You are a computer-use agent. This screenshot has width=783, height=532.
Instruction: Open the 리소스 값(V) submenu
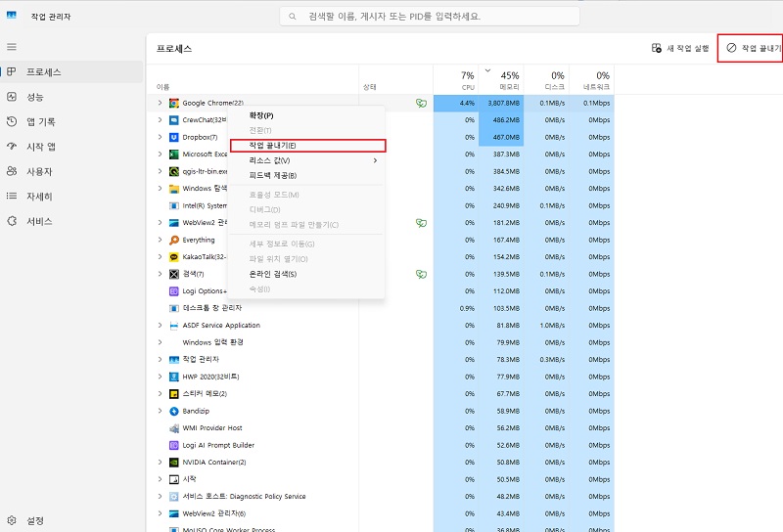click(x=306, y=160)
